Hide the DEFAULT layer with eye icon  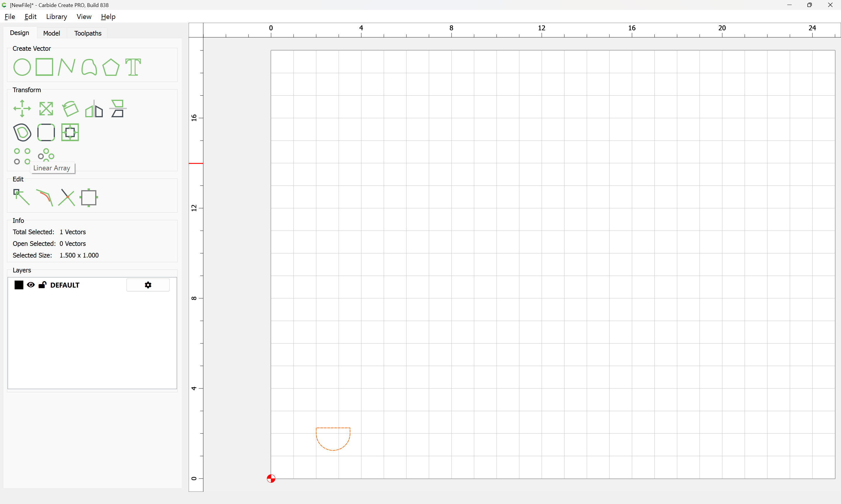(31, 285)
